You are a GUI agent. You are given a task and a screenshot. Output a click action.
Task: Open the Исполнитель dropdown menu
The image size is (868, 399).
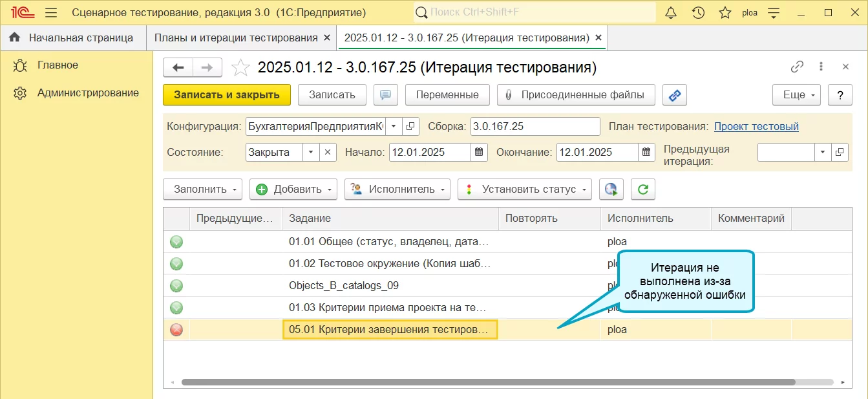click(397, 189)
